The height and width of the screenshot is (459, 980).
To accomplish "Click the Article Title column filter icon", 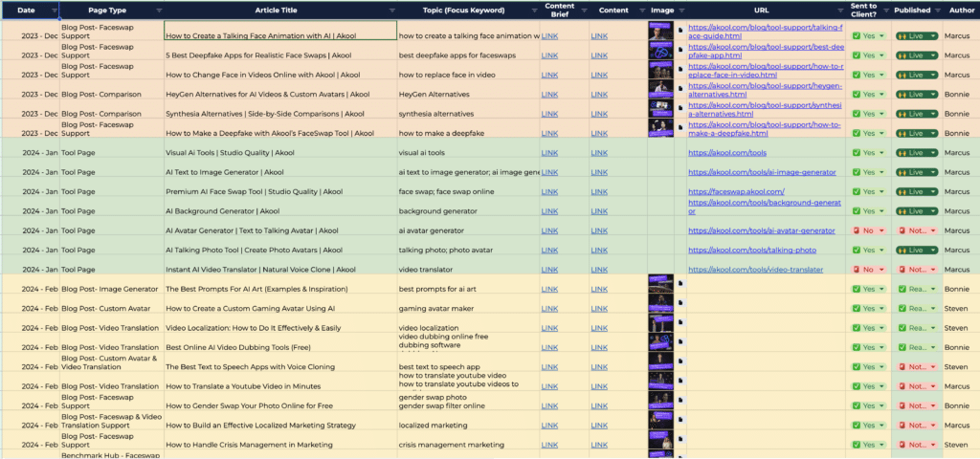I will tap(391, 11).
